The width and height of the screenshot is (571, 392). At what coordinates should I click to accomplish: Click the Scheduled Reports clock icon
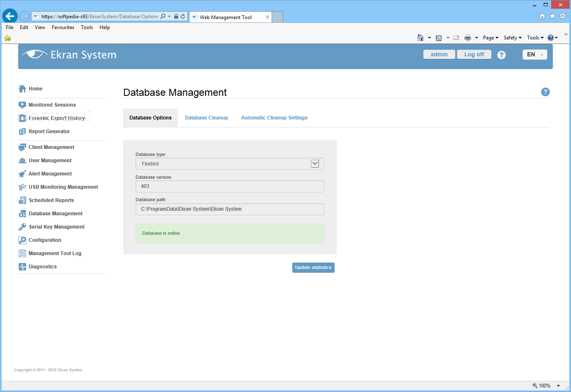coord(22,200)
